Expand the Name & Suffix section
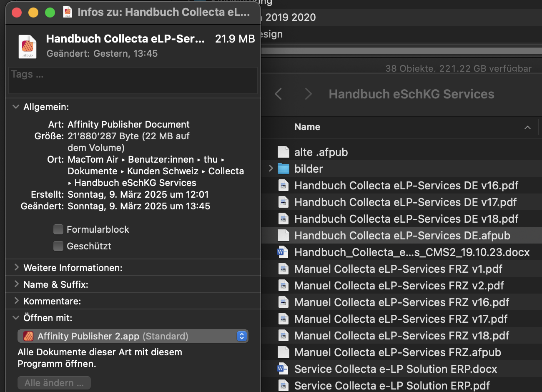542x392 pixels. tap(16, 284)
